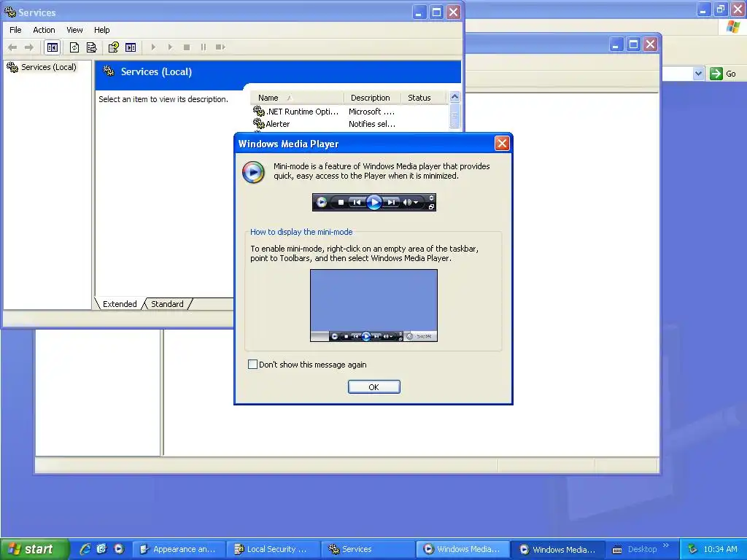Switch to the Extended tab
The width and height of the screenshot is (747, 560).
pyautogui.click(x=120, y=304)
